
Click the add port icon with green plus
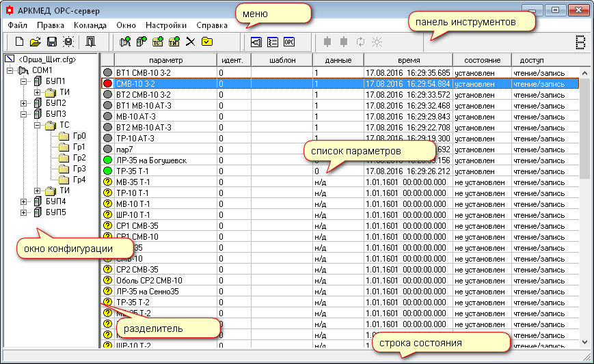coord(125,42)
